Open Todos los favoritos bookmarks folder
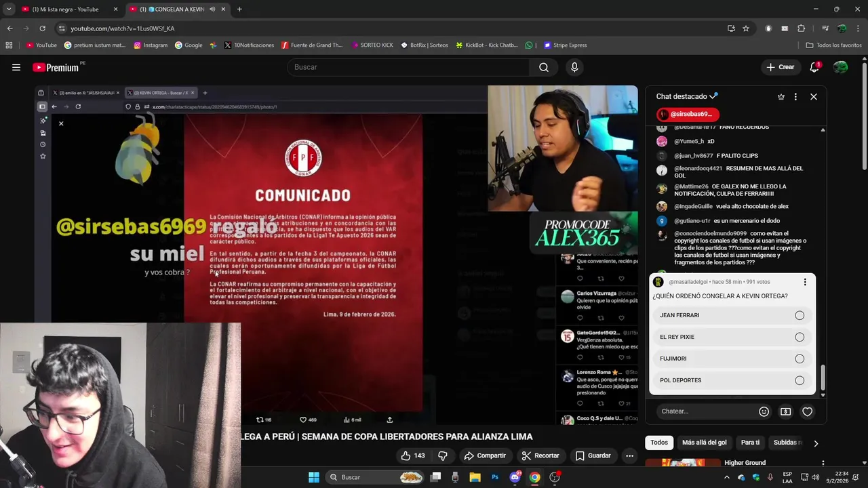This screenshot has height=488, width=868. [833, 45]
